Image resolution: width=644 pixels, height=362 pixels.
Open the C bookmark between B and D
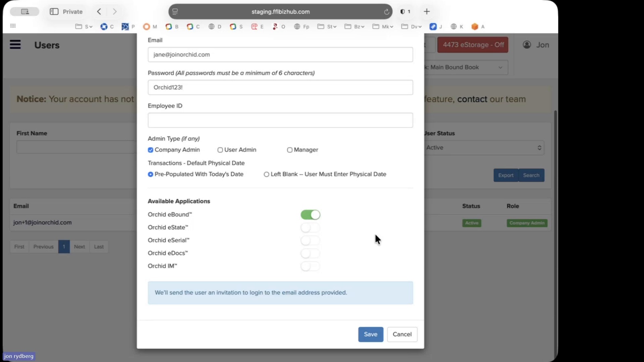click(x=193, y=27)
